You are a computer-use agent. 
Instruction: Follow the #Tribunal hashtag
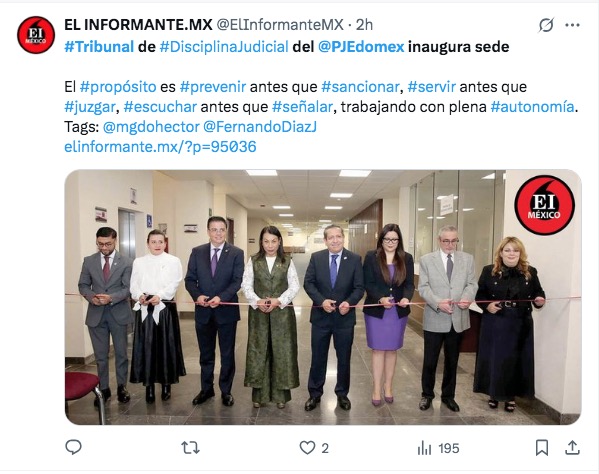pyautogui.click(x=99, y=47)
